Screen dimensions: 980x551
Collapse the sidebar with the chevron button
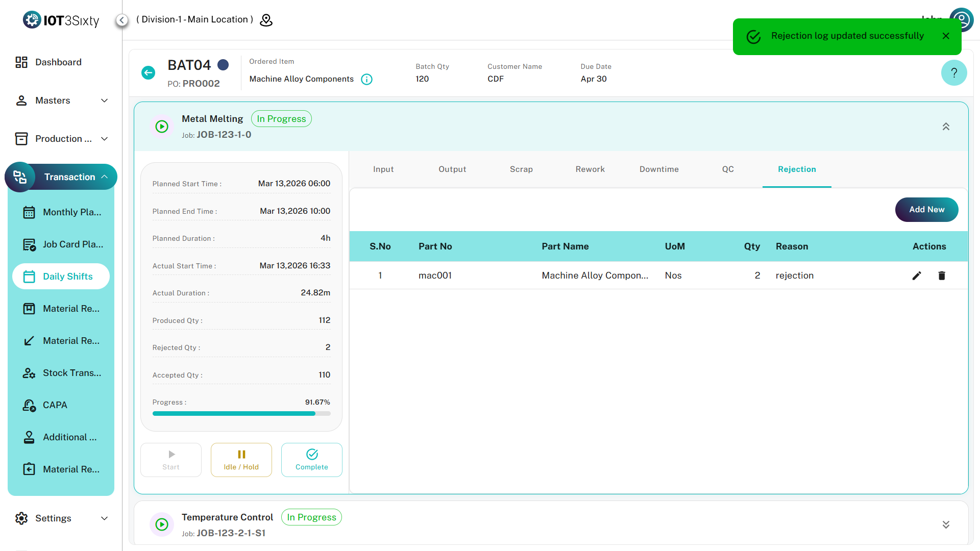pos(121,20)
